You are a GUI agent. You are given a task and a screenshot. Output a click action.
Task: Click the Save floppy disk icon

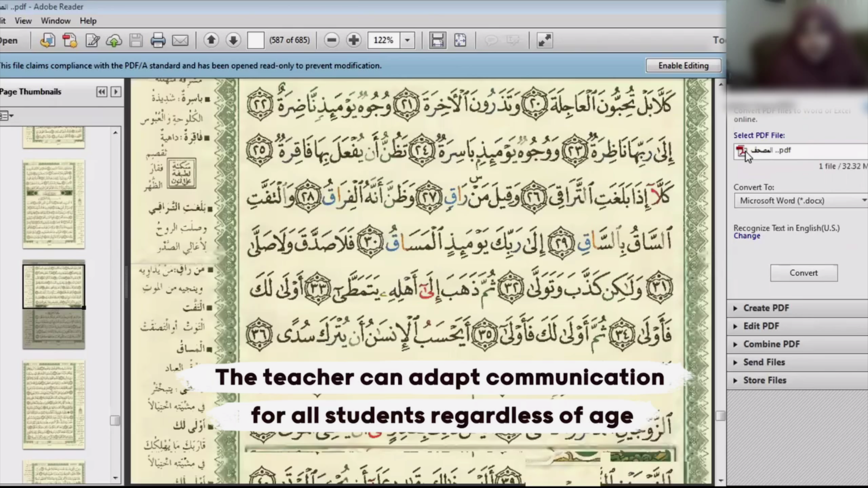click(136, 41)
